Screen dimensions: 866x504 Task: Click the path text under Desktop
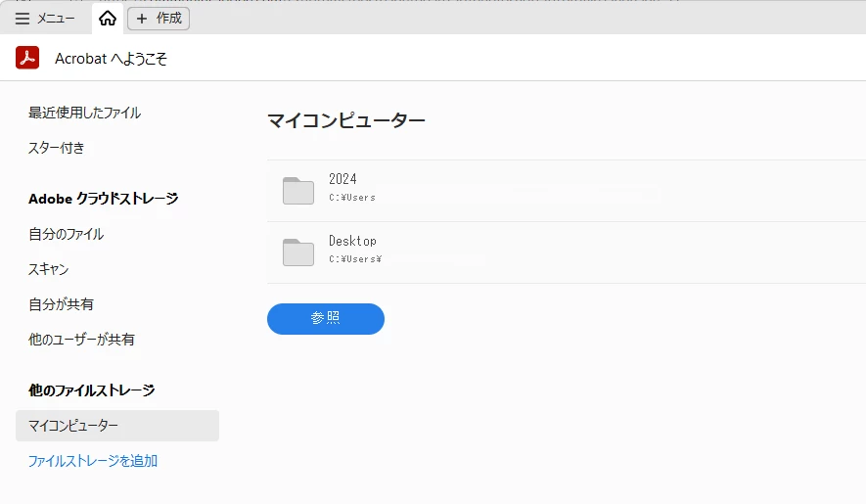[355, 259]
